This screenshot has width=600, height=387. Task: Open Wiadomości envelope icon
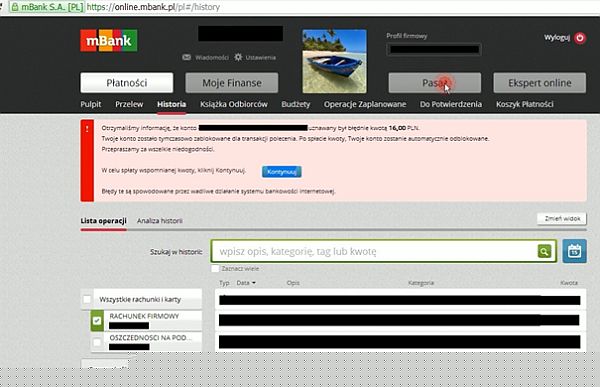(x=187, y=57)
